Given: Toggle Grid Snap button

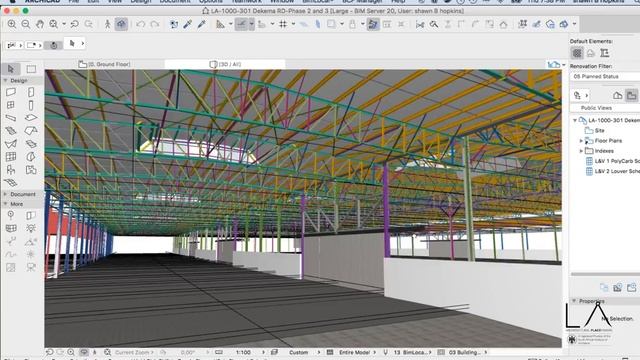Looking at the screenshot, I should click(x=283, y=24).
